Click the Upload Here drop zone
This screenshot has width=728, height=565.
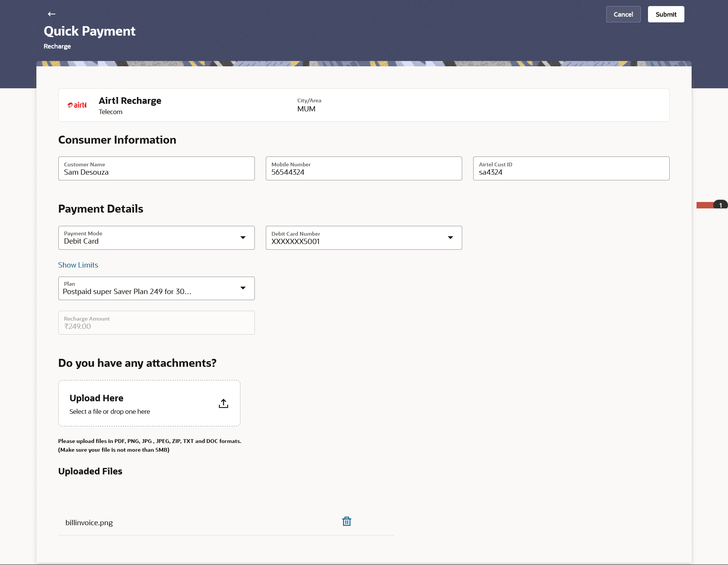coord(149,403)
